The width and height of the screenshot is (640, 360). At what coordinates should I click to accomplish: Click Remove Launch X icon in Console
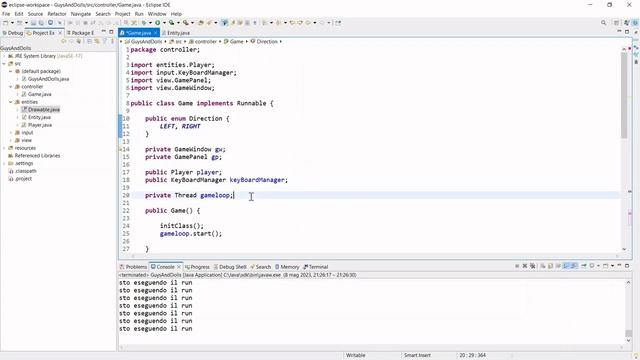coord(525,266)
